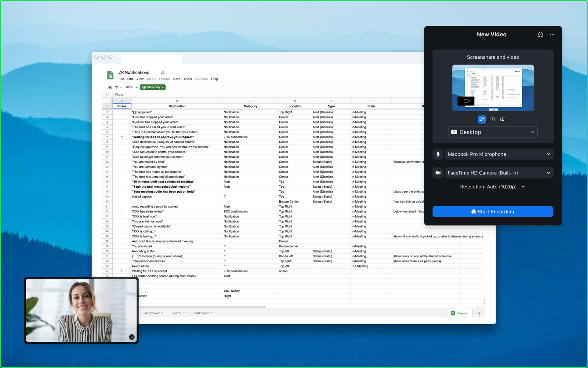588x368 pixels.
Task: Open the Tools menu in Sheets
Action: coord(187,79)
